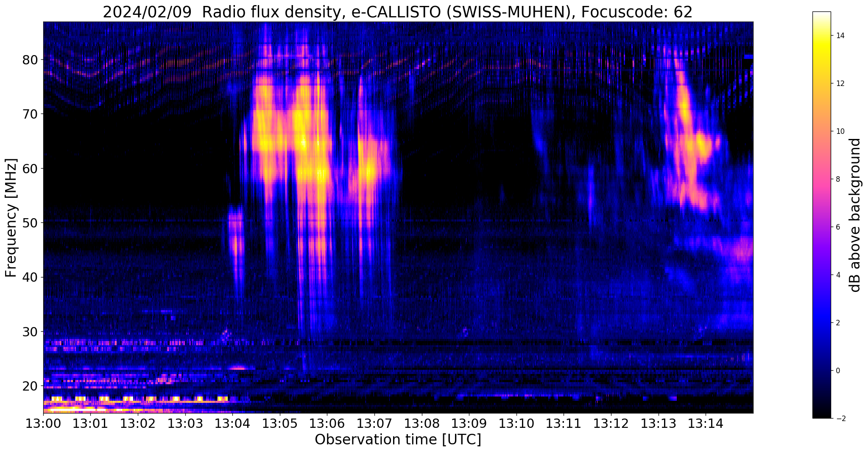Image resolution: width=868 pixels, height=452 pixels.
Task: Click the 13:08 time tick label
Action: coord(422,424)
